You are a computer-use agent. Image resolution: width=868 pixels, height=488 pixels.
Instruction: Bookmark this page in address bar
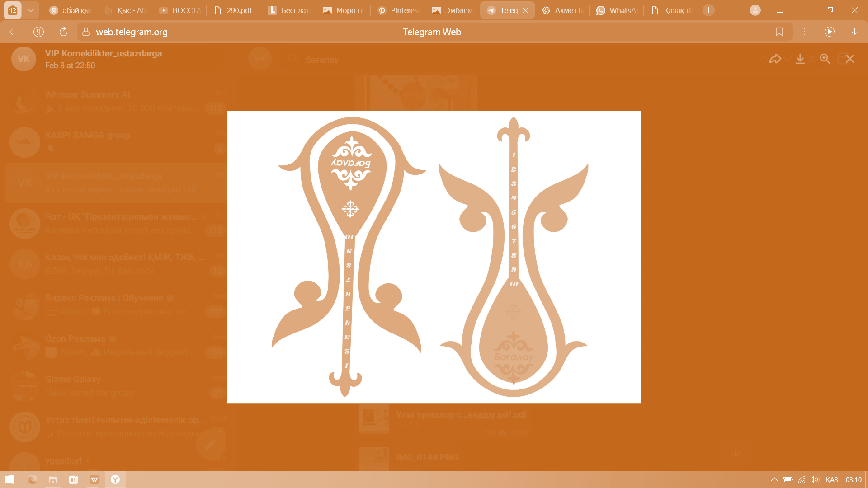pyautogui.click(x=779, y=32)
